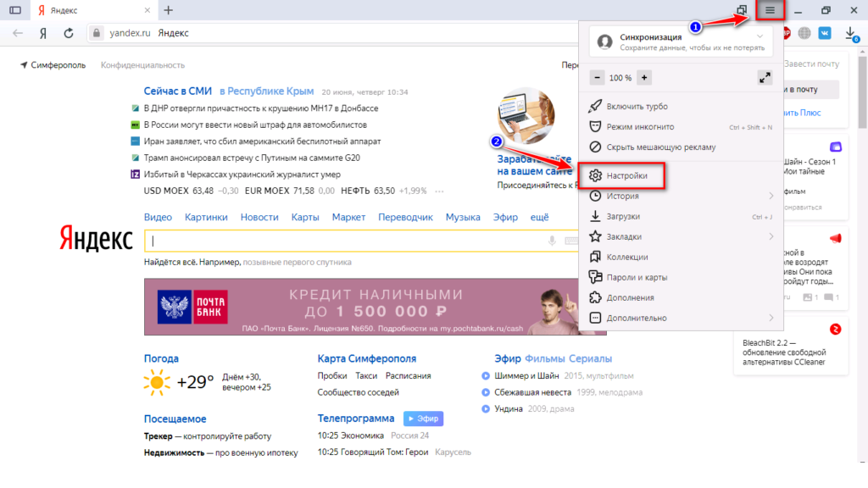This screenshot has width=868, height=488.
Task: Open Переводчик service link
Action: 405,218
